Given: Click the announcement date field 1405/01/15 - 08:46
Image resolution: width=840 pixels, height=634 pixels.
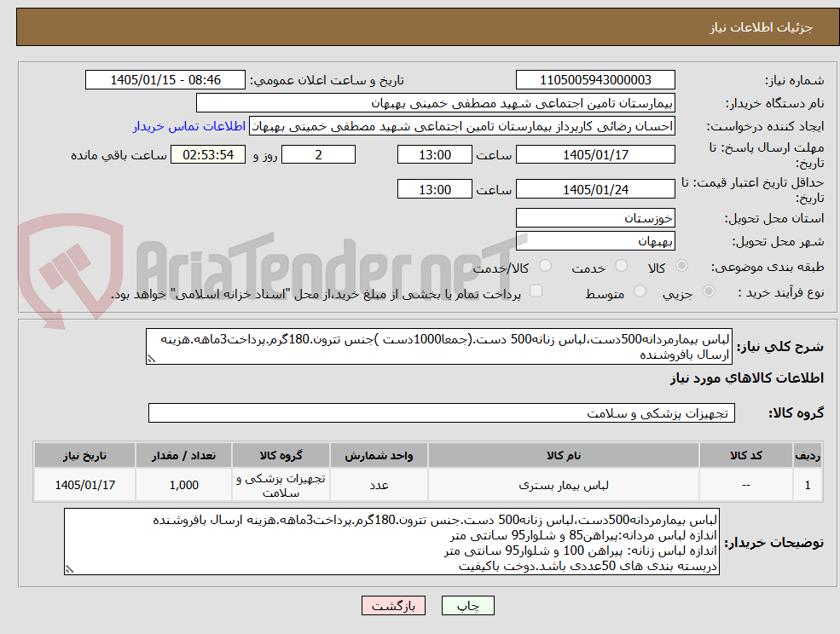Looking at the screenshot, I should click(165, 80).
